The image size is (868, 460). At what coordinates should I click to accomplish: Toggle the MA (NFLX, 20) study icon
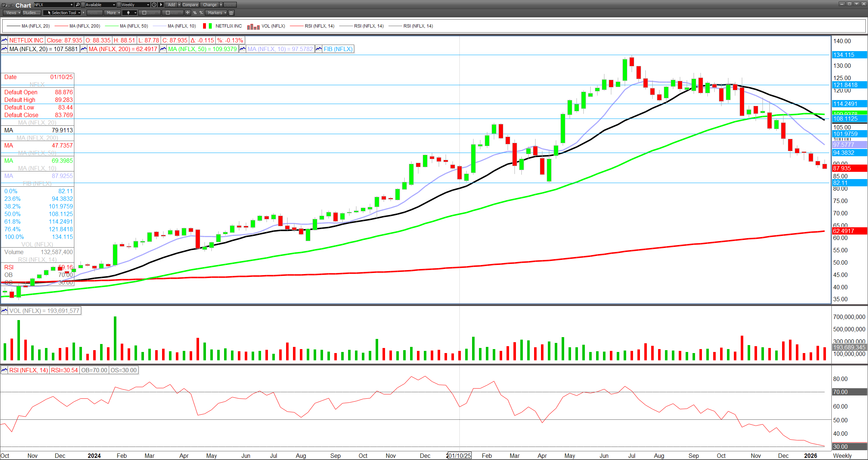coord(4,49)
